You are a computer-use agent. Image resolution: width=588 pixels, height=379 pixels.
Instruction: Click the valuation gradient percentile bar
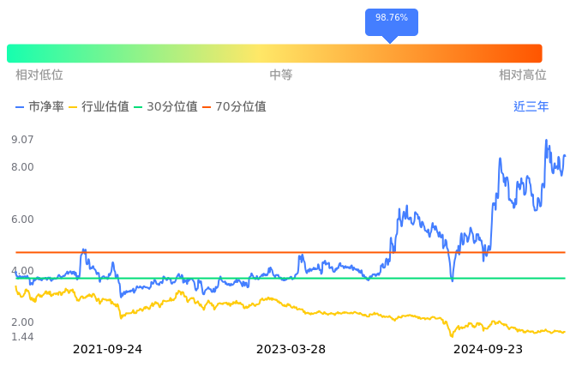(x=274, y=53)
